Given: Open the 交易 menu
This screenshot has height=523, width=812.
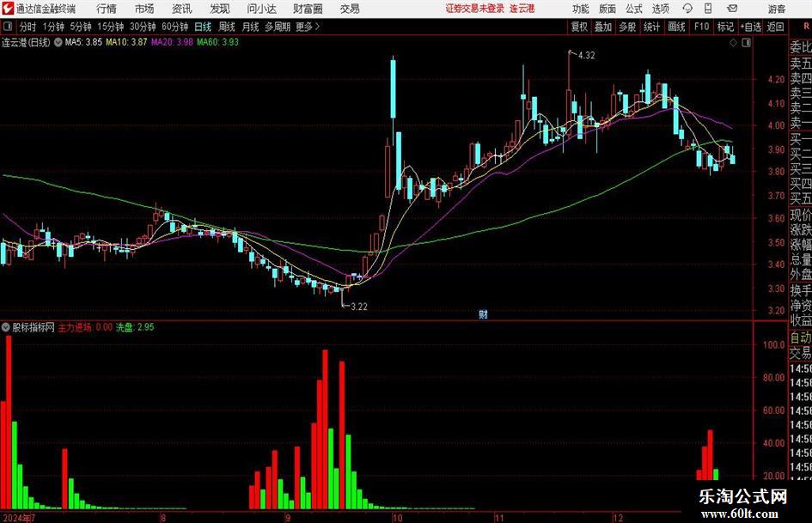Looking at the screenshot, I should [x=350, y=9].
